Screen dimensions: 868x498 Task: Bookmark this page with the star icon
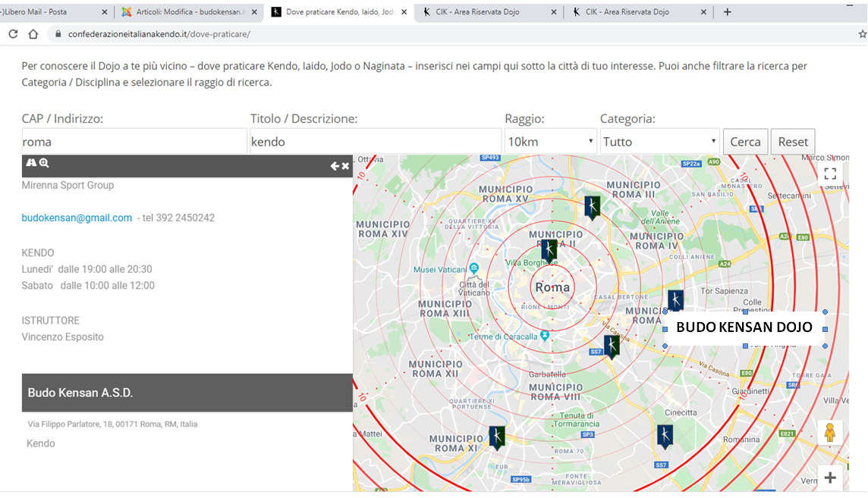[x=862, y=34]
